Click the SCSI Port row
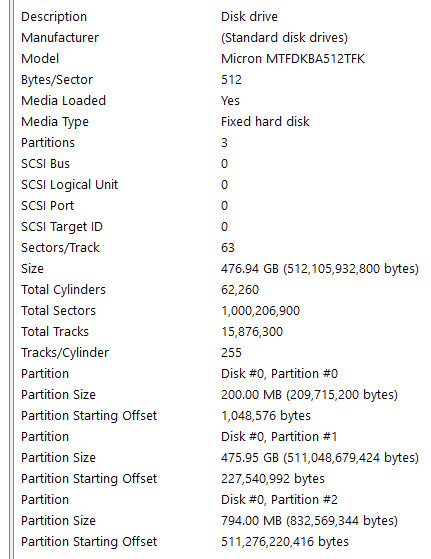The width and height of the screenshot is (431, 559). (222, 206)
